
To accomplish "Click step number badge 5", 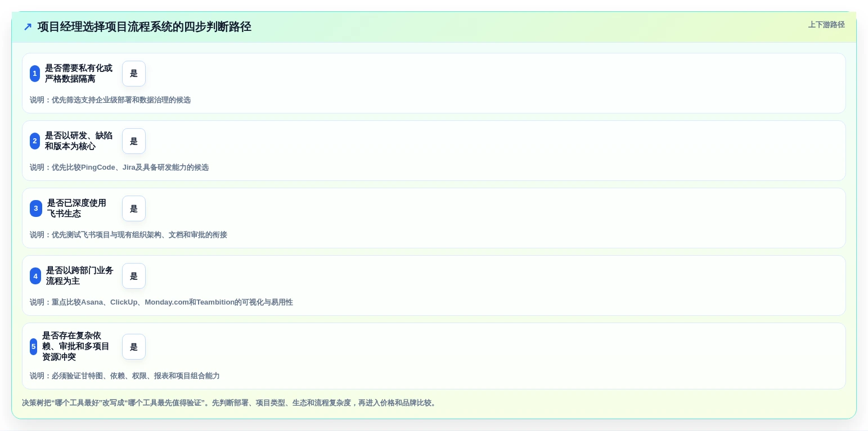I will (x=33, y=346).
